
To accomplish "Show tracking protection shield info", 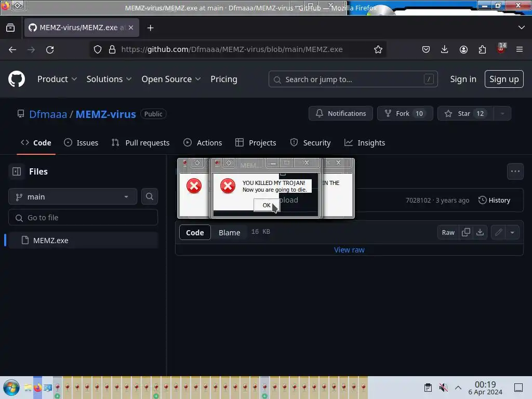I will [98, 49].
